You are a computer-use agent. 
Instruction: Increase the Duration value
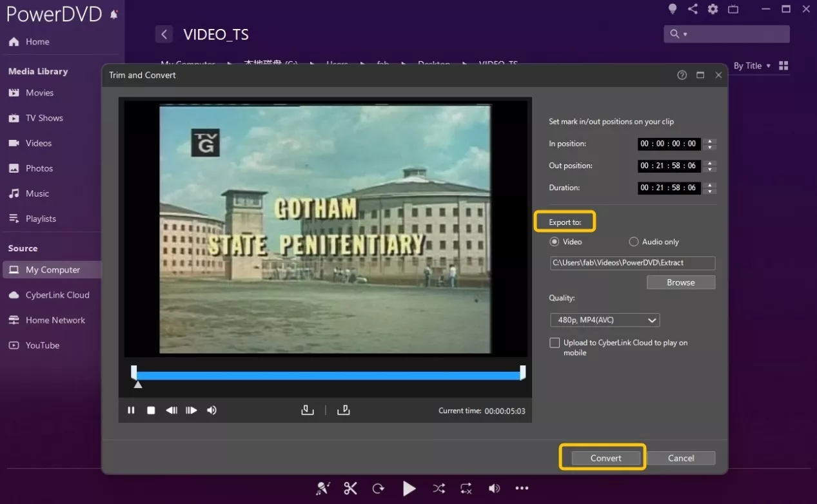[710, 185]
